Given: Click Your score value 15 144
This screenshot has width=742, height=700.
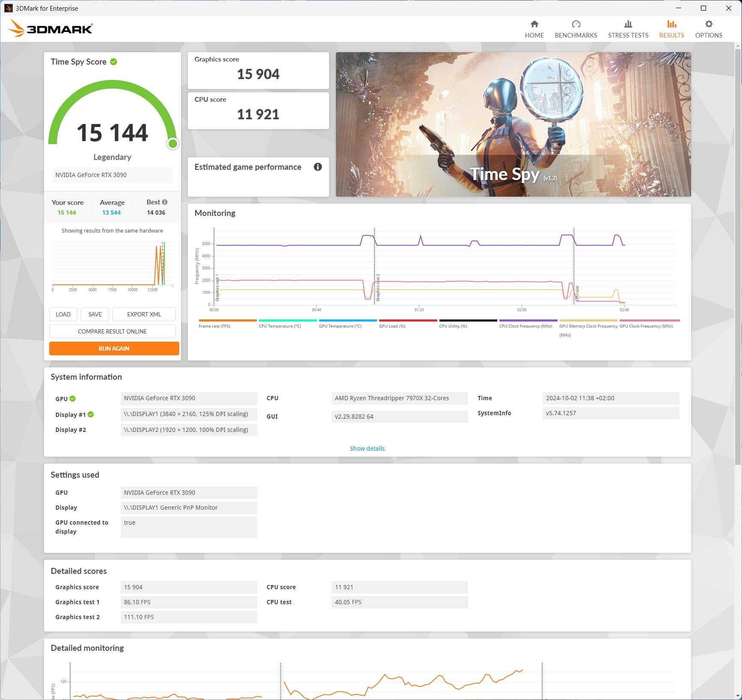Looking at the screenshot, I should [67, 213].
